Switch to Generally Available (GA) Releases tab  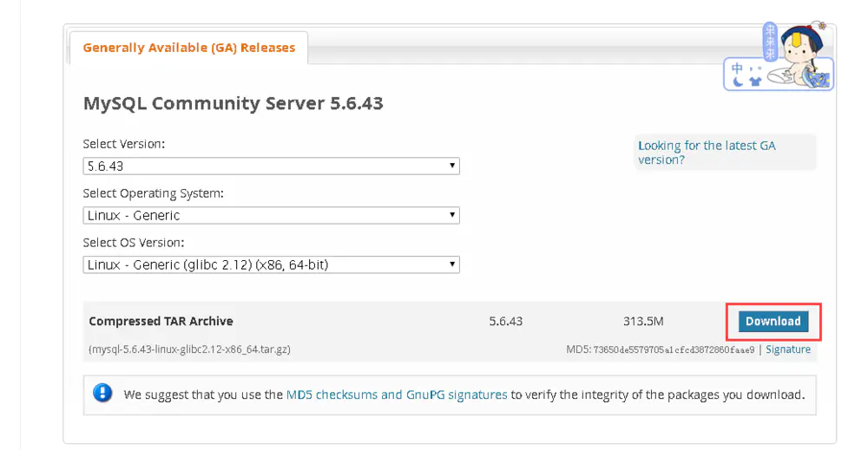[x=188, y=48]
